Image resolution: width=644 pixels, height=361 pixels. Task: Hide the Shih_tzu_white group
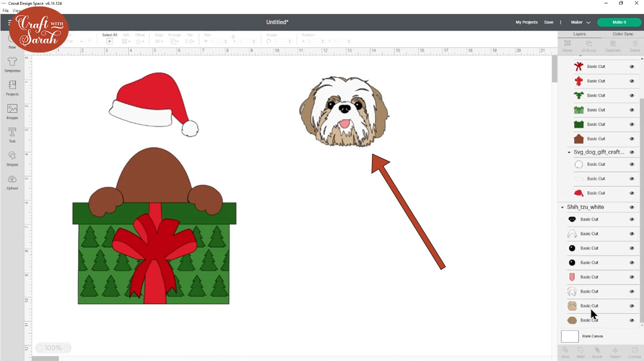[632, 207]
